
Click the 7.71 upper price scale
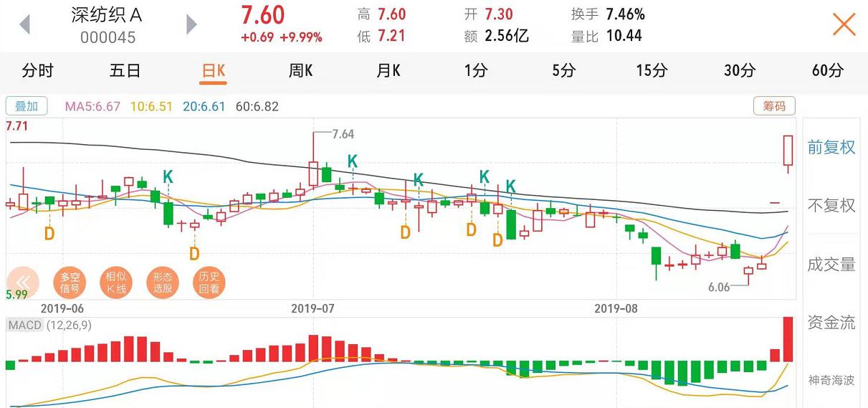pos(16,126)
